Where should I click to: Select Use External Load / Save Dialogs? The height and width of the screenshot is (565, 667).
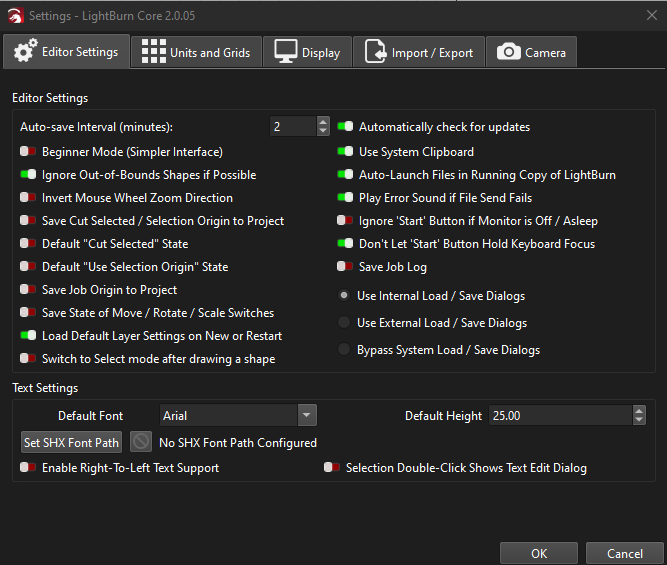coord(345,323)
